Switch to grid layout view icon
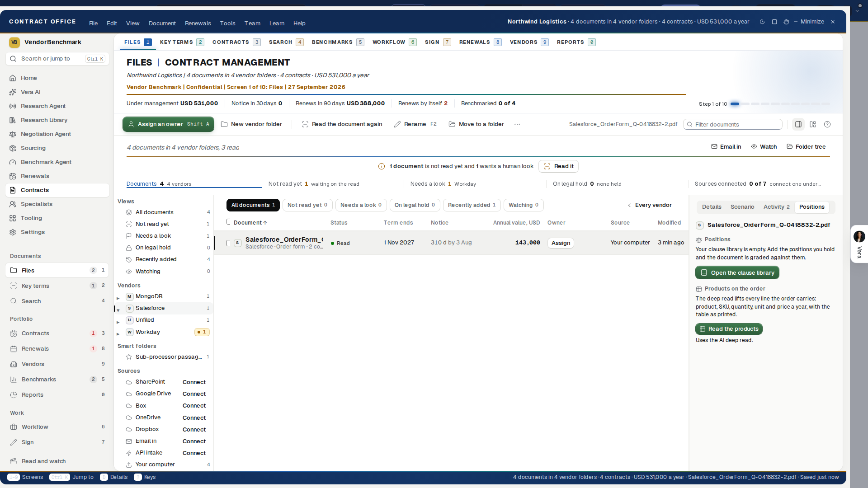 coord(813,124)
